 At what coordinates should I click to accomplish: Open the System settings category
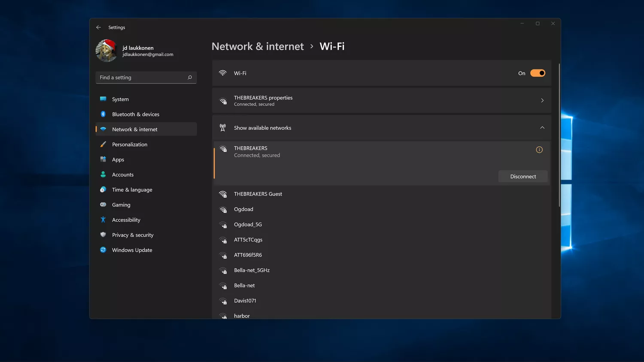click(146, 99)
